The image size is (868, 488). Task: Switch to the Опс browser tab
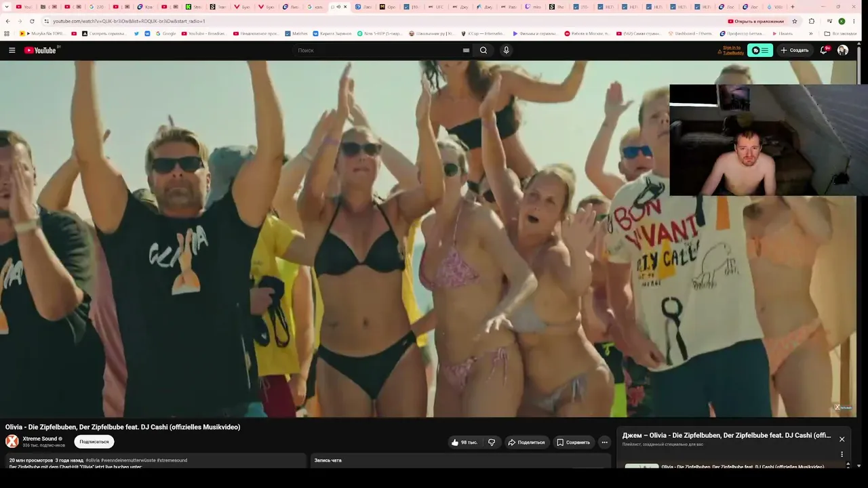coord(388,7)
